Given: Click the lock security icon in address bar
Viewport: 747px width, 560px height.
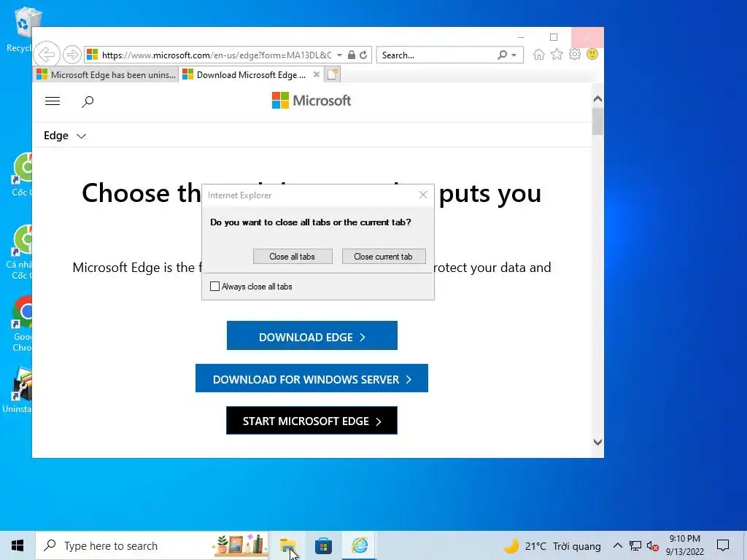Looking at the screenshot, I should coord(352,55).
